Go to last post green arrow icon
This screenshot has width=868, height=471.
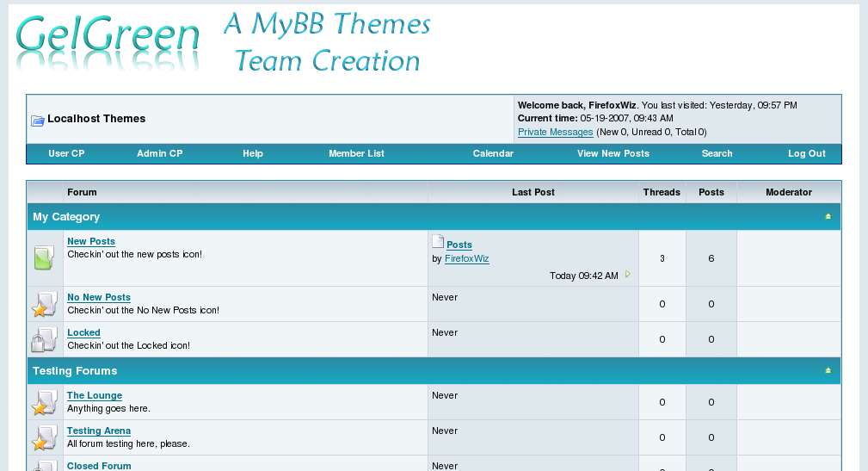point(628,275)
